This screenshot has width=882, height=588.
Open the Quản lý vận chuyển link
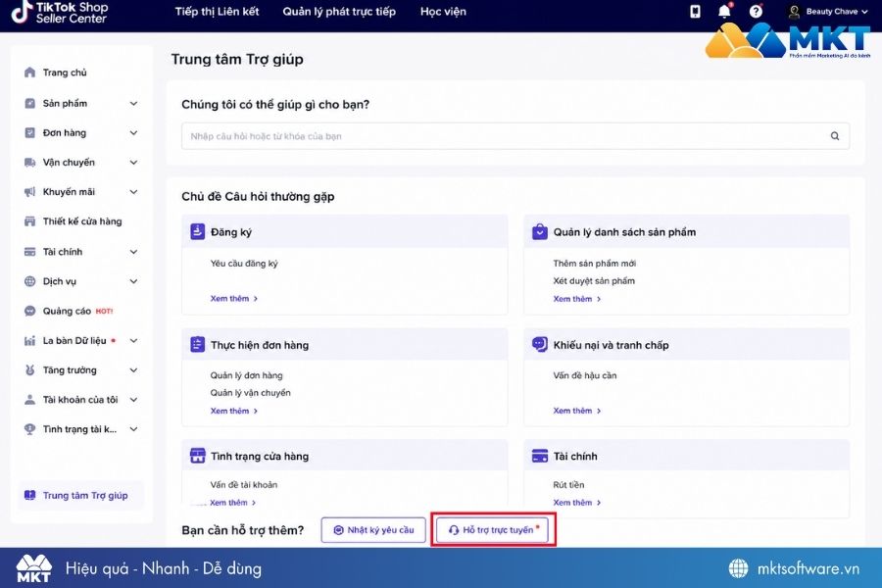[x=250, y=393]
